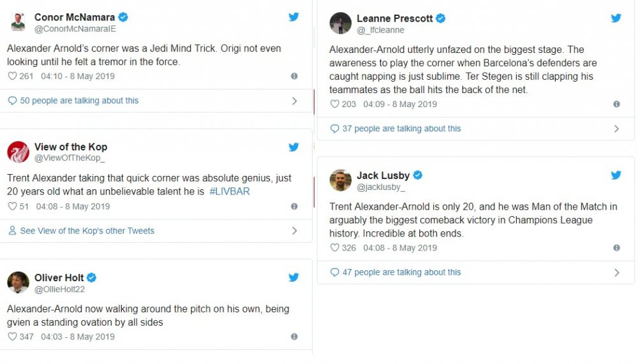Viewport: 638px width, 364px height.
Task: Click View of the Kop's Liverpool crest avatar
Action: click(18, 152)
